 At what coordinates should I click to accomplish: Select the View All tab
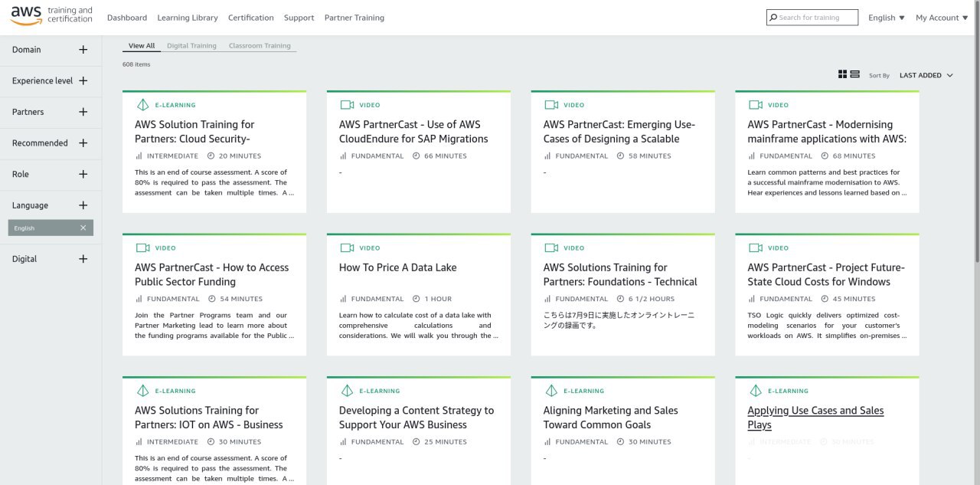tap(142, 46)
